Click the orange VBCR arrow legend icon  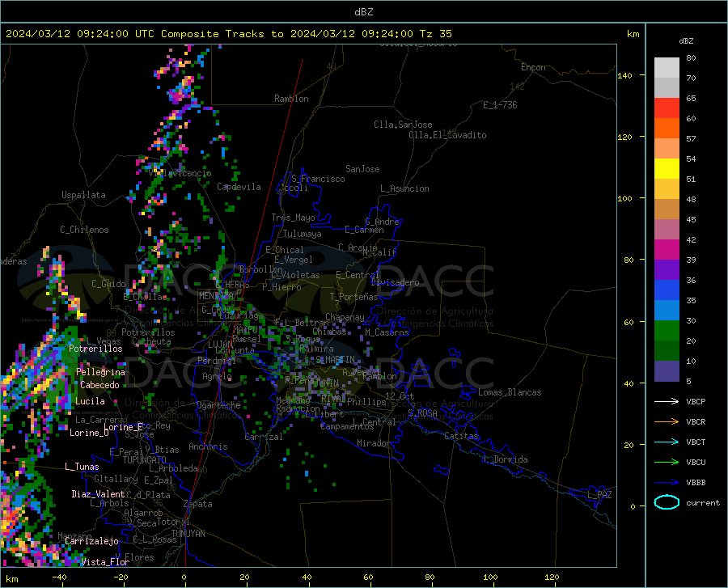[667, 422]
